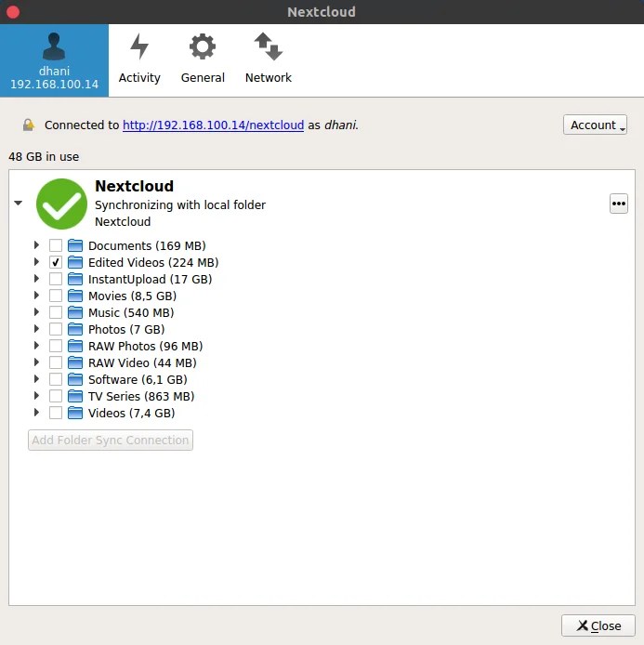Check the Software folder checkbox
644x645 pixels.
pos(56,379)
